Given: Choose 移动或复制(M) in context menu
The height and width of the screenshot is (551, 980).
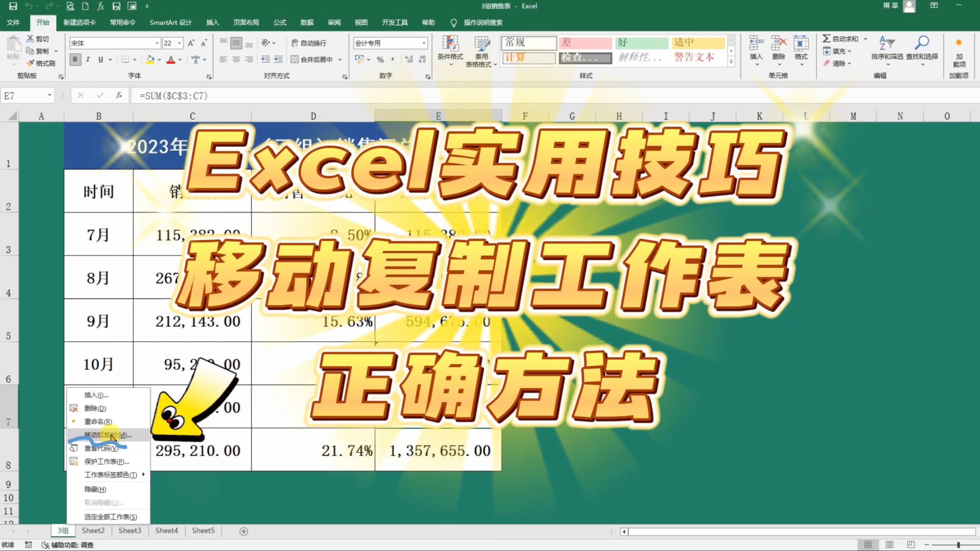Looking at the screenshot, I should [x=108, y=435].
